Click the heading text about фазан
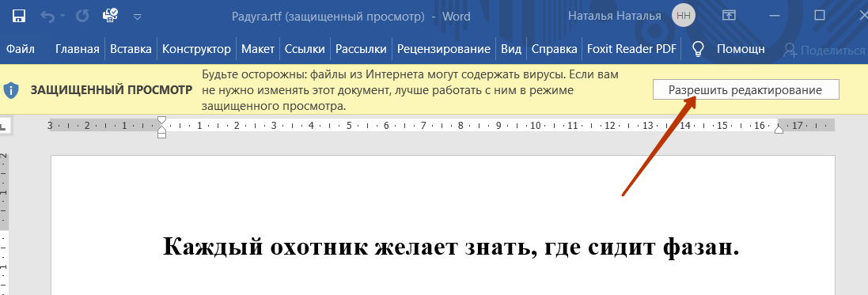Viewport: 868px width, 295px height. click(451, 246)
